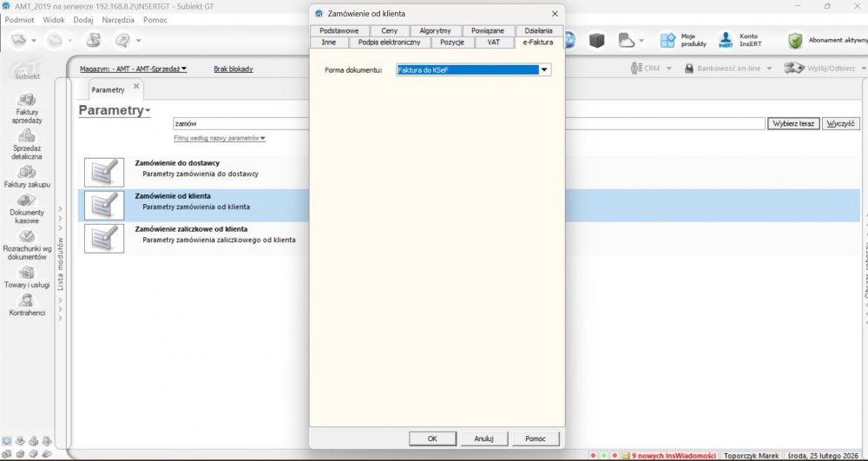Click the Brak blokady link
The height and width of the screenshot is (461, 868).
point(233,69)
